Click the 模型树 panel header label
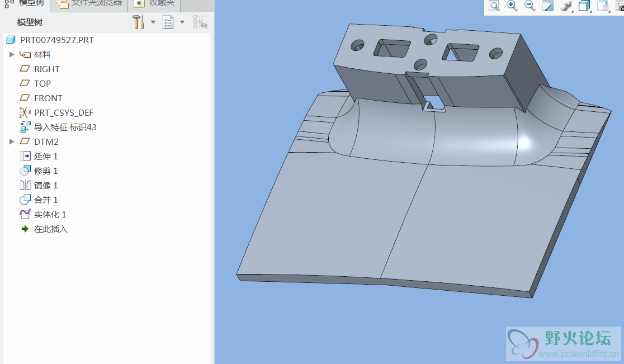This screenshot has height=364, width=624. click(30, 22)
